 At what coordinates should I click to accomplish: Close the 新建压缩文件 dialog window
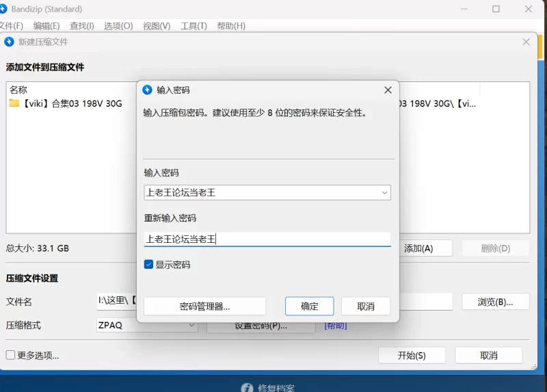pyautogui.click(x=526, y=42)
